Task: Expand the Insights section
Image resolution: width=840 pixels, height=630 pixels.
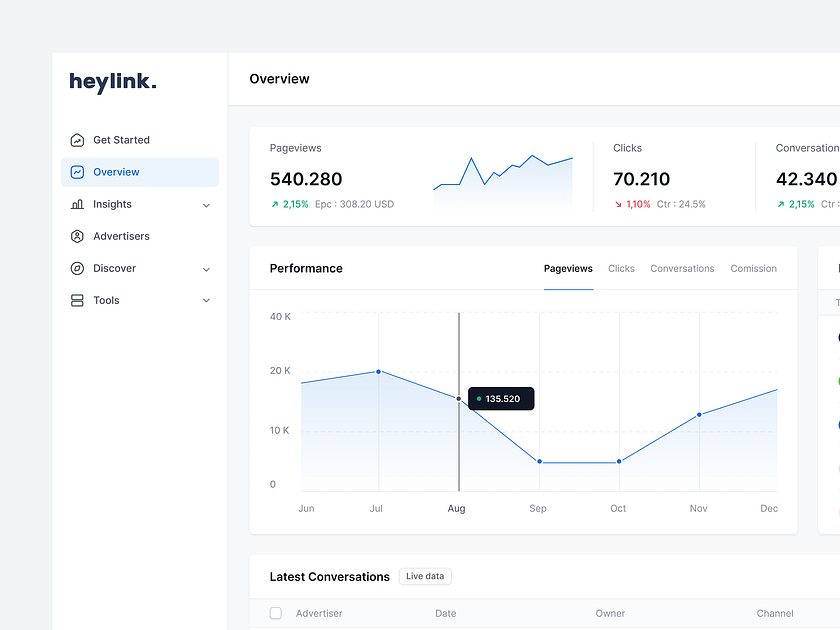Action: (206, 204)
